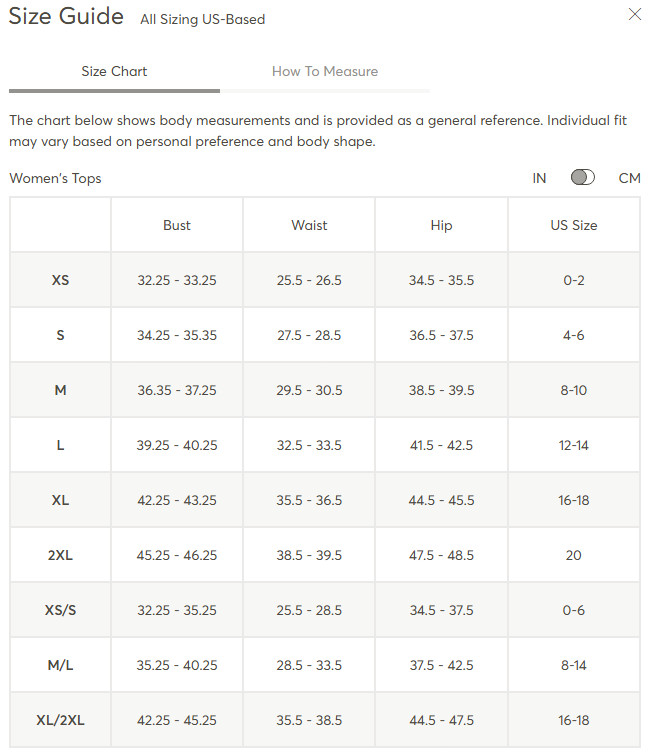Select the XL/2XL size row label
Image resolution: width=657 pixels, height=754 pixels.
coord(60,720)
